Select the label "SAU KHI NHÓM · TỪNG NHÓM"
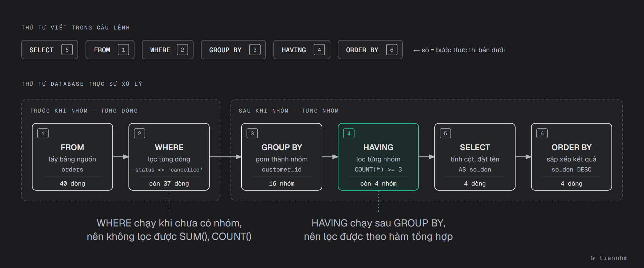644x268 pixels. (288, 111)
